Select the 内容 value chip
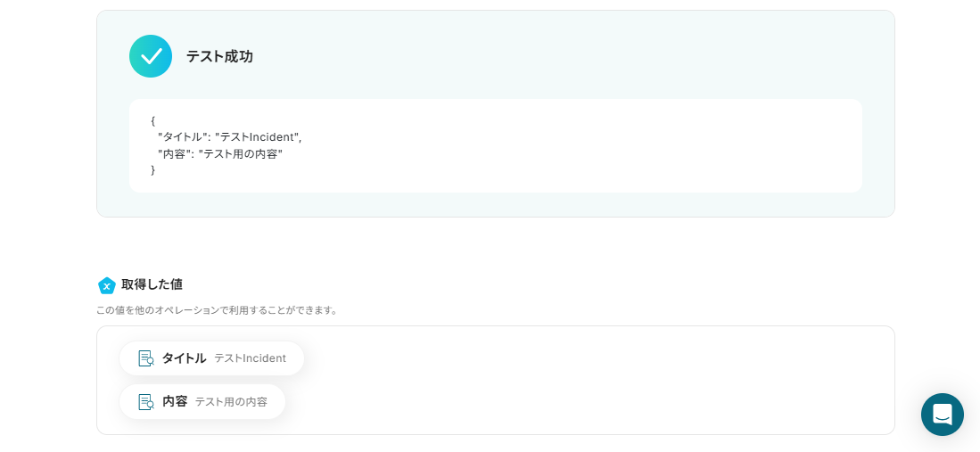This screenshot has width=980, height=452. pos(202,402)
